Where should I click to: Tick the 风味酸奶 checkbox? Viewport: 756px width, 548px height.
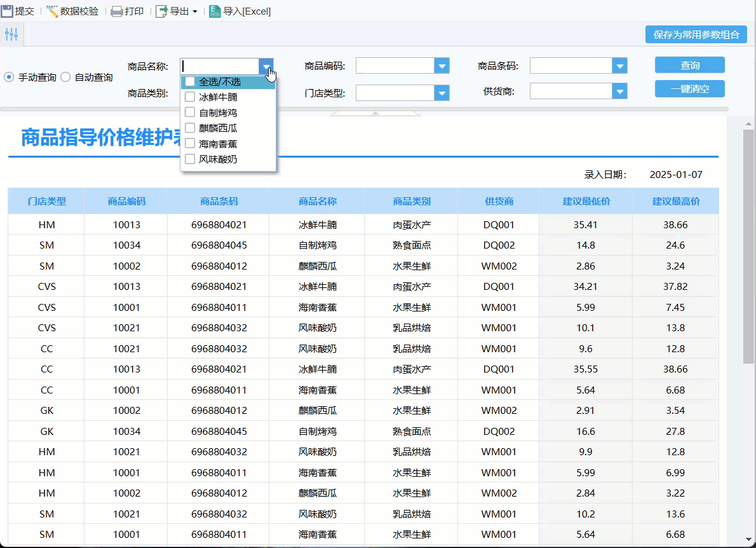click(x=190, y=159)
